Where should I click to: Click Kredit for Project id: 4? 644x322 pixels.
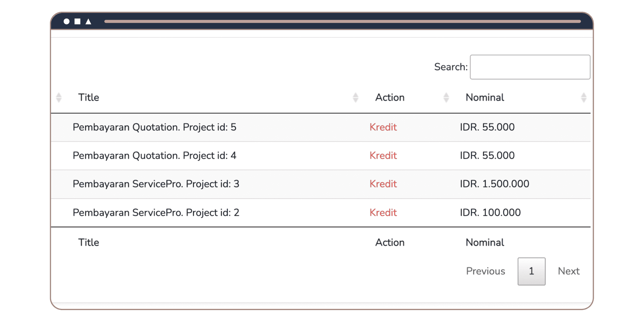tap(383, 156)
